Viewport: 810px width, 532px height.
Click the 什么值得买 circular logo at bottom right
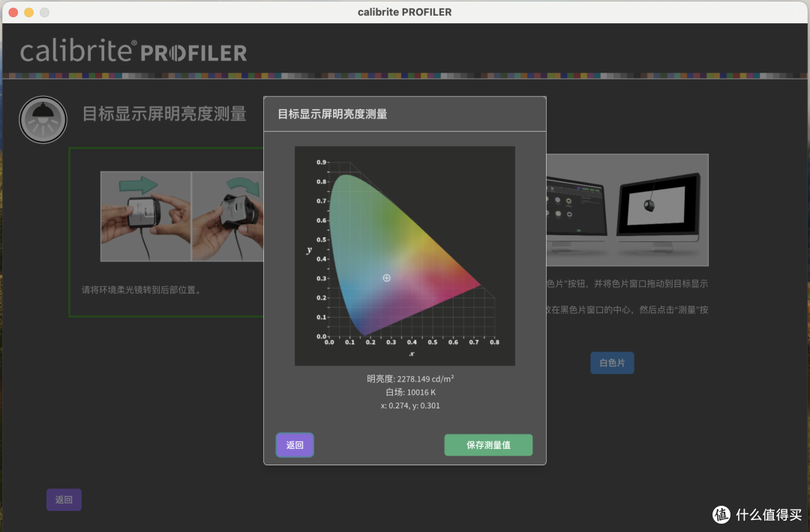tap(721, 514)
